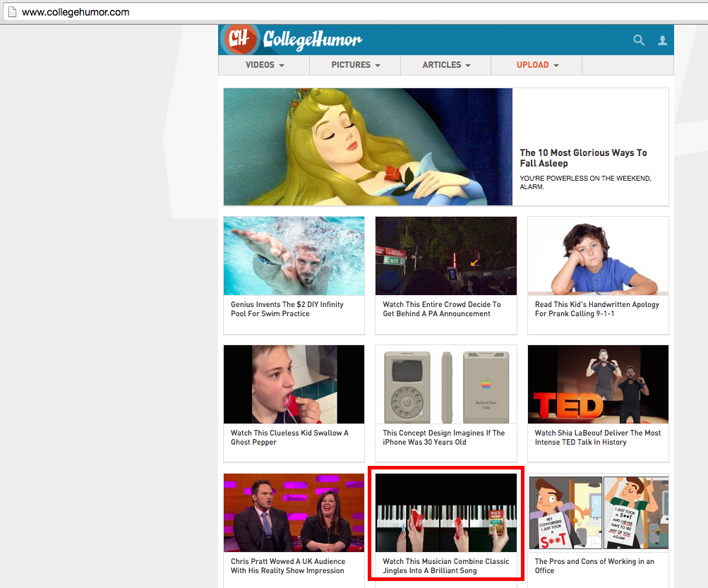This screenshot has height=588, width=708.
Task: Open Sleeping Beauty featured image
Action: tap(368, 147)
